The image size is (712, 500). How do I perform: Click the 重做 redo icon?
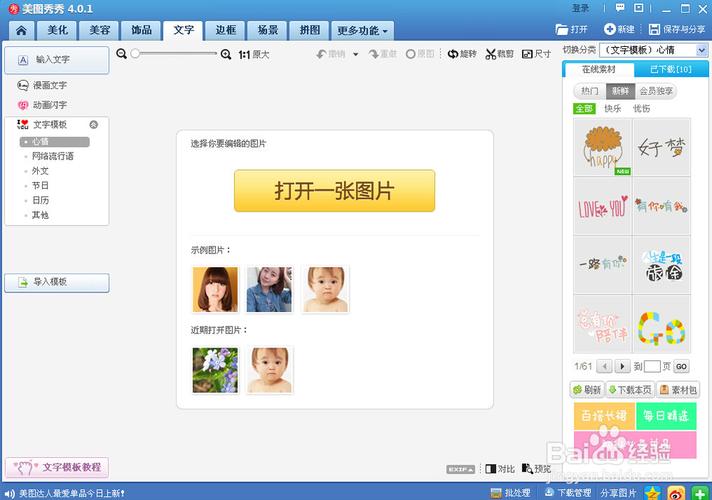[374, 54]
